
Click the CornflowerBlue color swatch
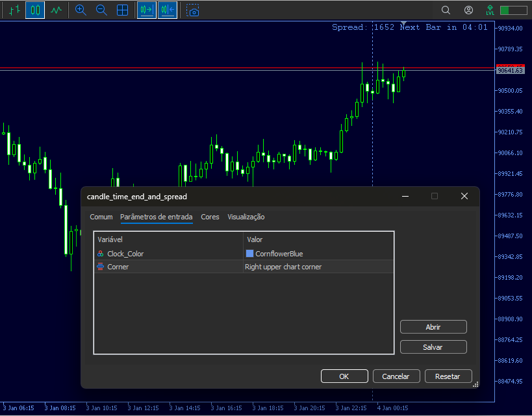coord(249,253)
